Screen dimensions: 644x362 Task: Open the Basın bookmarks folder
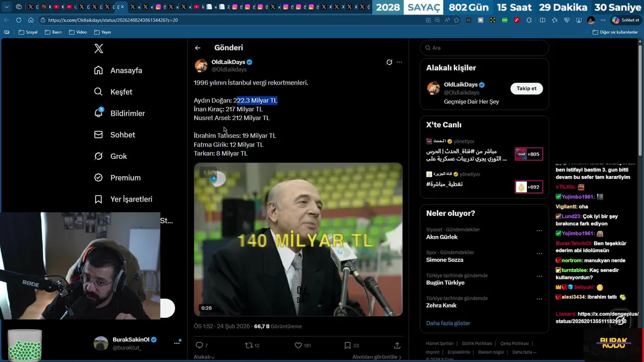click(53, 32)
